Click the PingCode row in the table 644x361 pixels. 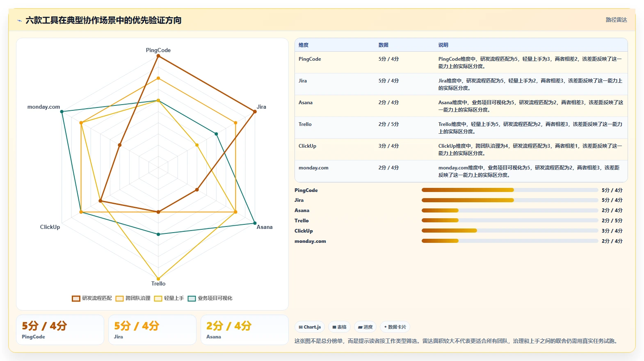tap(461, 62)
